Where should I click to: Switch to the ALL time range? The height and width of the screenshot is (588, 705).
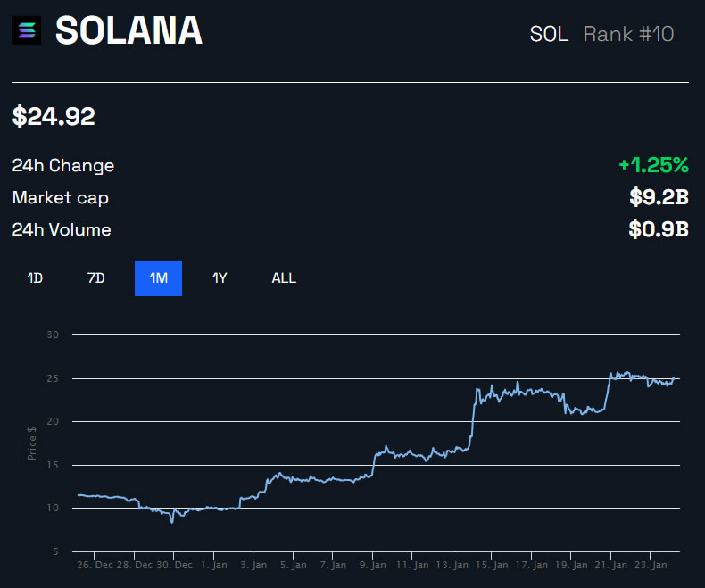[x=284, y=278]
